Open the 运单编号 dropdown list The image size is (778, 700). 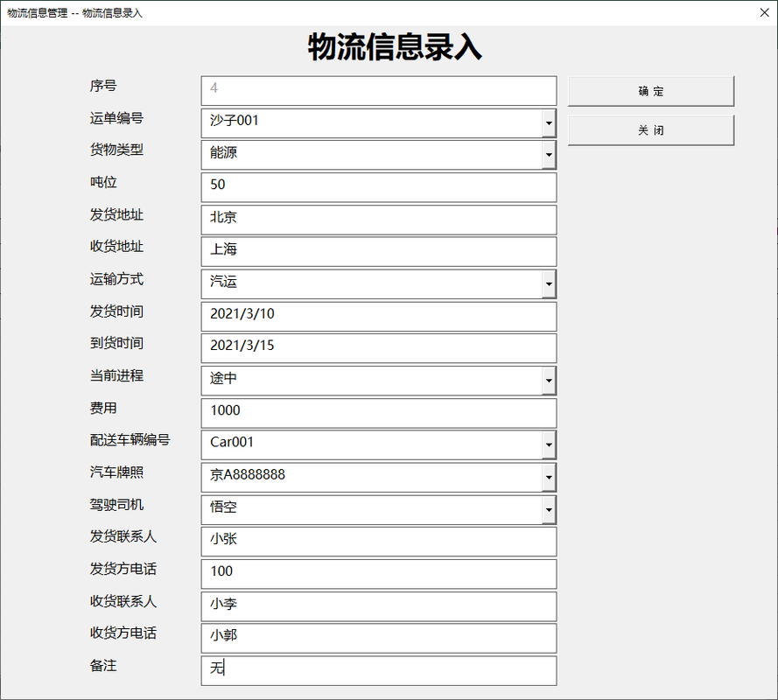pyautogui.click(x=550, y=122)
